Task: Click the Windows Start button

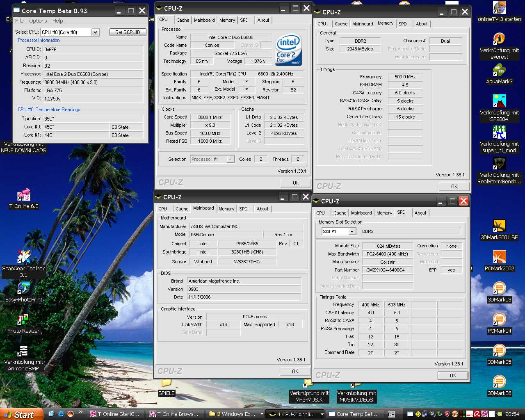Action: point(21,414)
